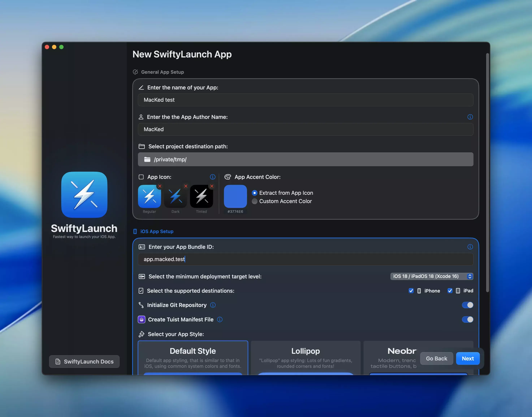
Task: Remove the Dark app icon variant
Action: point(186,186)
